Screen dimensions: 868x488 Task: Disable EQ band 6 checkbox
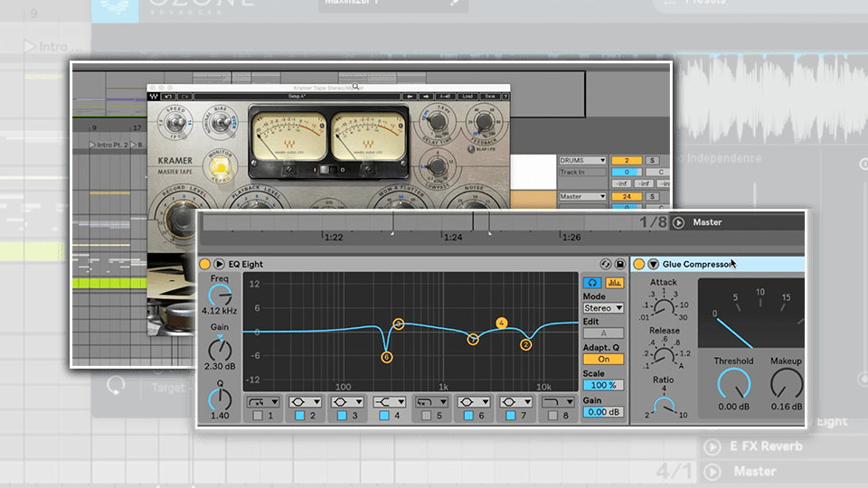coord(468,416)
